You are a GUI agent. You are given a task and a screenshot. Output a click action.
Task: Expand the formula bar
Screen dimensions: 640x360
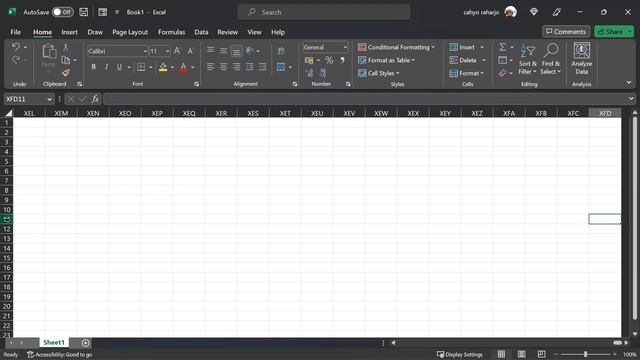631,99
